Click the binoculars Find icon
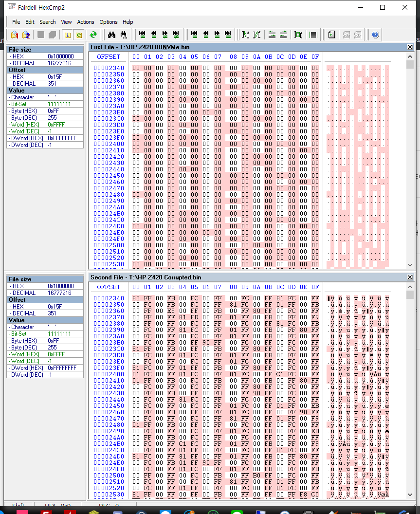The image size is (420, 514). pos(112,35)
